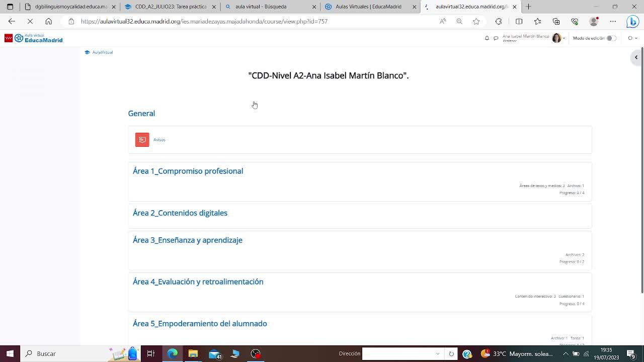644x362 pixels.
Task: Open the favorites list
Action: point(537,21)
